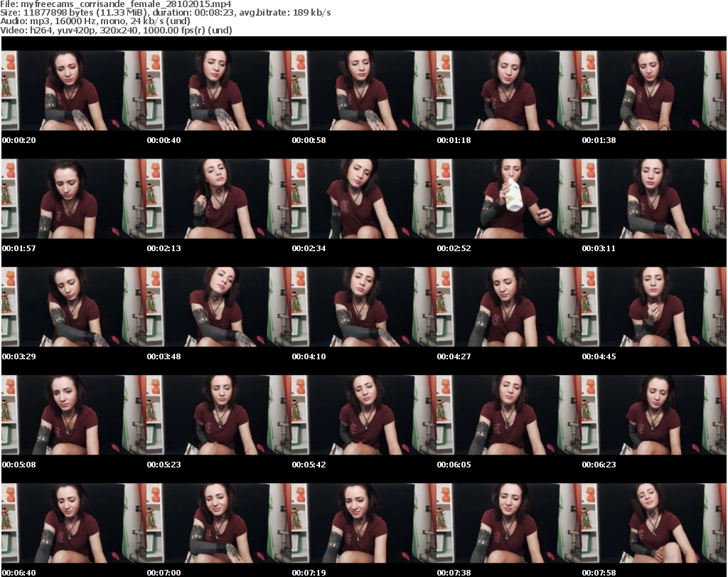
Task: Select the frame thumbnail at 00:04:27
Action: click(509, 307)
